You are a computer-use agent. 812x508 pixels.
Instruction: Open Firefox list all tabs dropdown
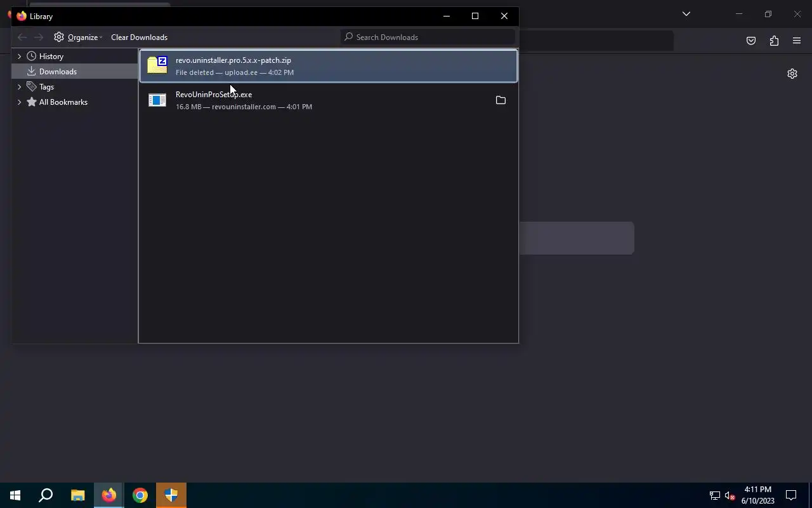coord(686,14)
